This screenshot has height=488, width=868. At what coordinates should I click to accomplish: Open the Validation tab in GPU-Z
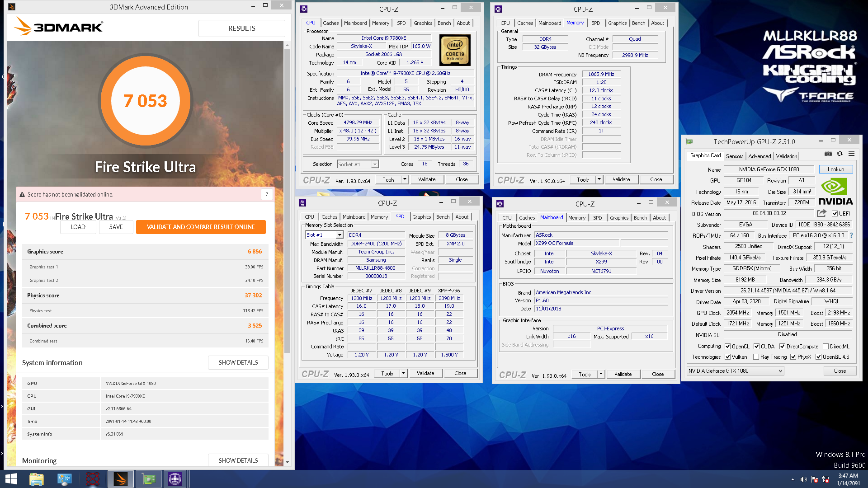pyautogui.click(x=787, y=156)
